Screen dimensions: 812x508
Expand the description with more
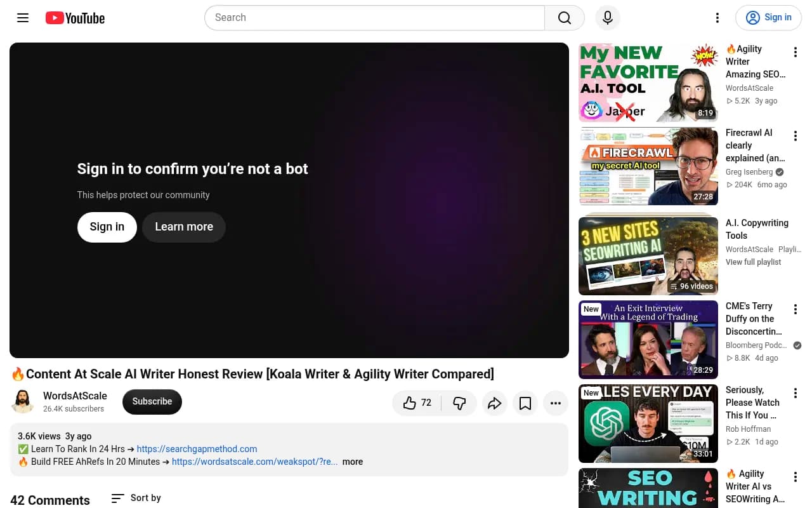[x=353, y=462]
